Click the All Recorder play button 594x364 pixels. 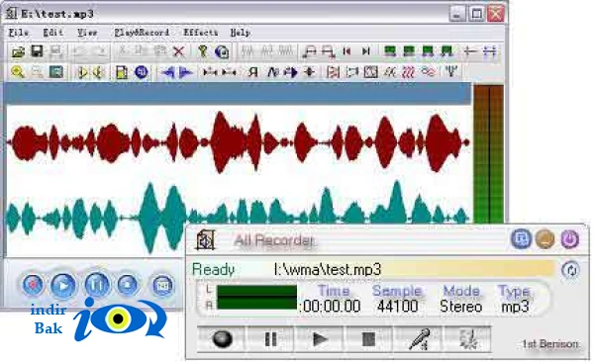pos(320,338)
